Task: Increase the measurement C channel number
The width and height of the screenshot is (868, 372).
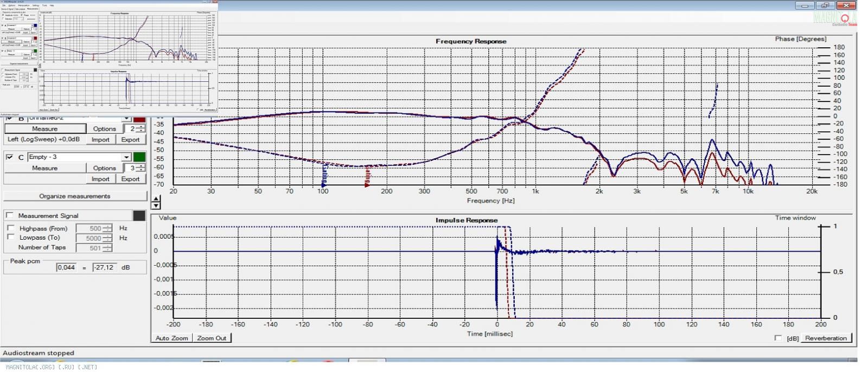Action: (141, 166)
